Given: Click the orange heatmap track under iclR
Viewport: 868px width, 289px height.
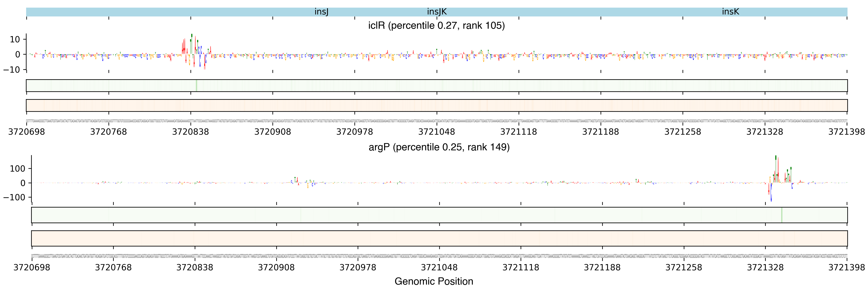Looking at the screenshot, I should [437, 105].
